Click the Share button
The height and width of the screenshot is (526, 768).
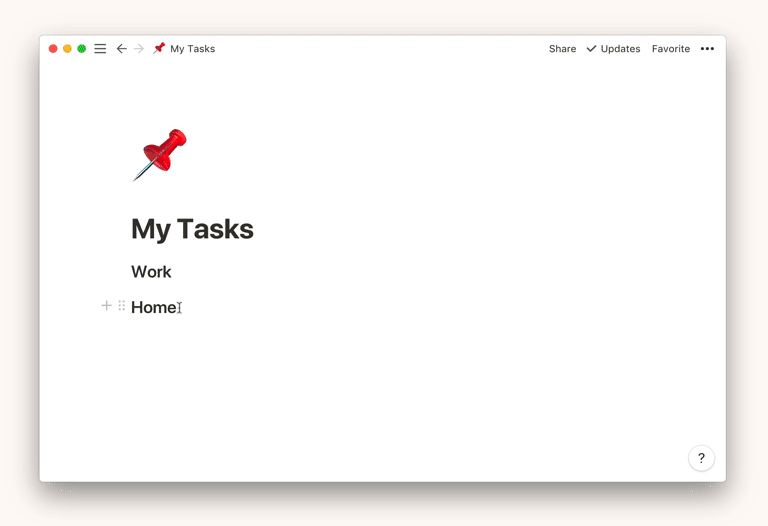(x=562, y=49)
